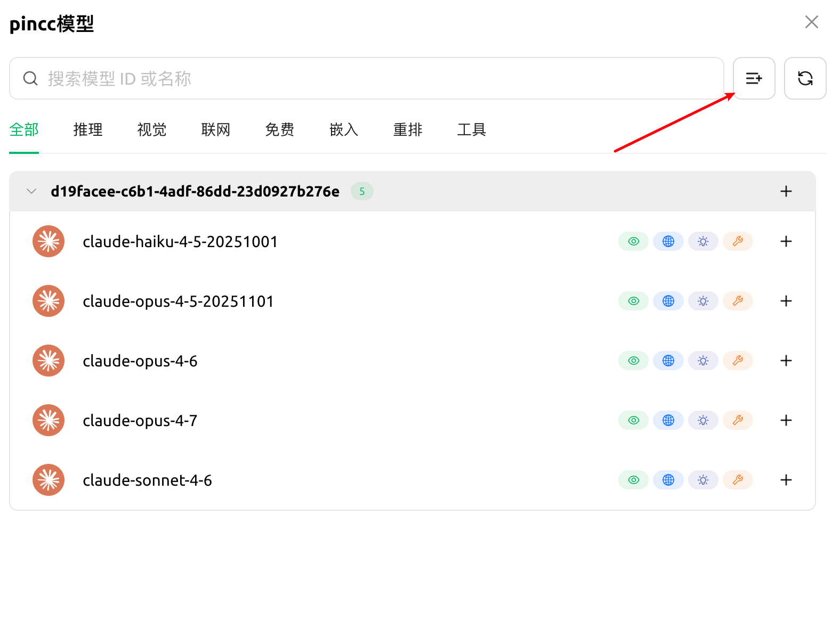The width and height of the screenshot is (840, 621).
Task: Click the d19facee-c6b1-4adf-86dd-23d0927b276e group name
Action: pos(195,191)
